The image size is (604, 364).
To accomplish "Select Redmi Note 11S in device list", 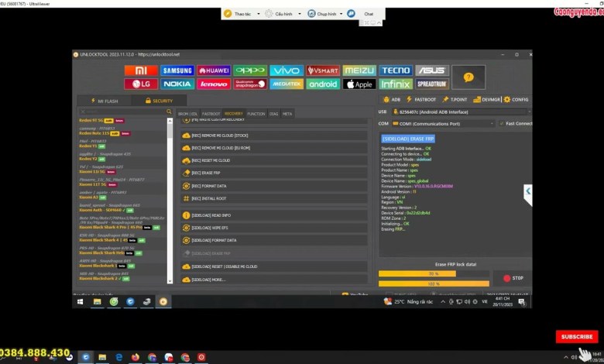I will click(x=94, y=133).
